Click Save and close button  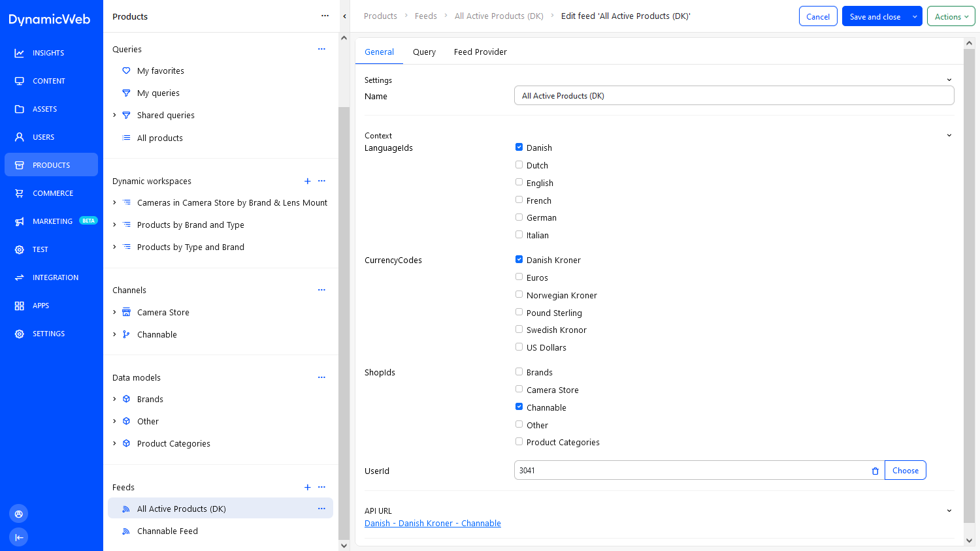tap(875, 16)
